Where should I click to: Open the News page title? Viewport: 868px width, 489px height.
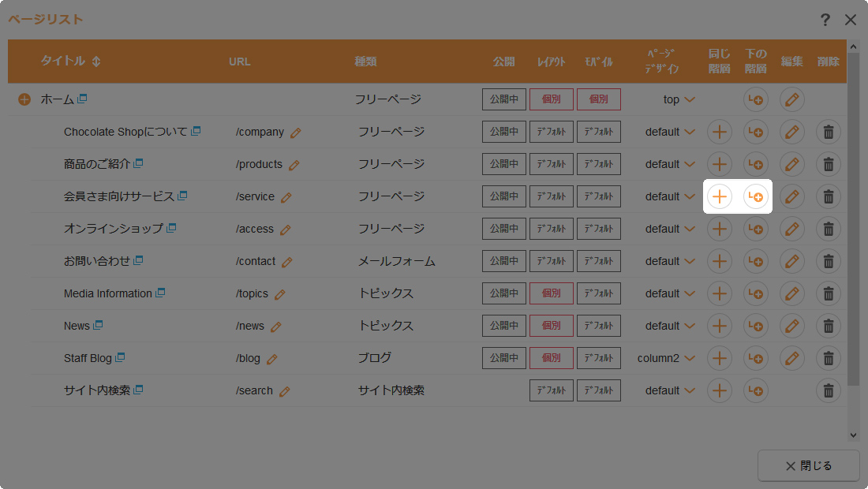point(77,326)
